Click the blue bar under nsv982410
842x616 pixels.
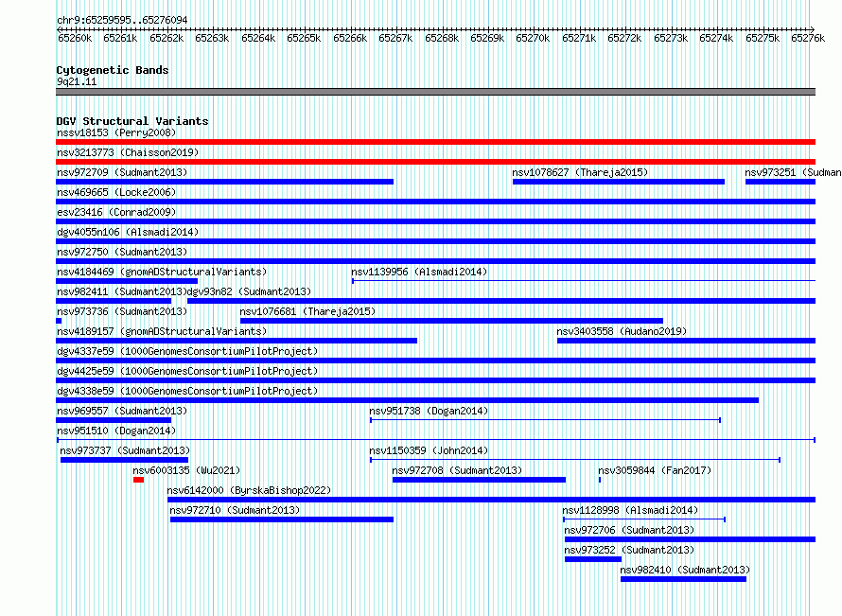point(683,579)
